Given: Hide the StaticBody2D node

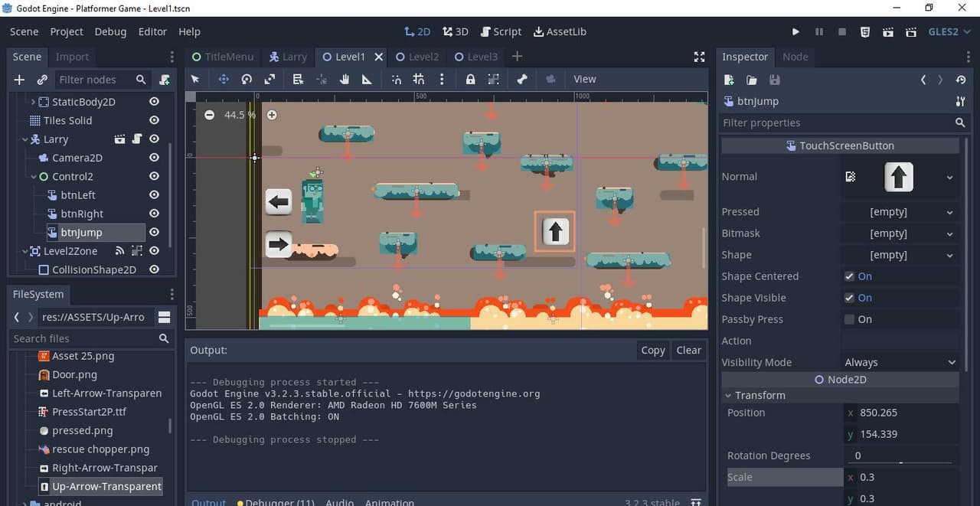Looking at the screenshot, I should pos(154,101).
